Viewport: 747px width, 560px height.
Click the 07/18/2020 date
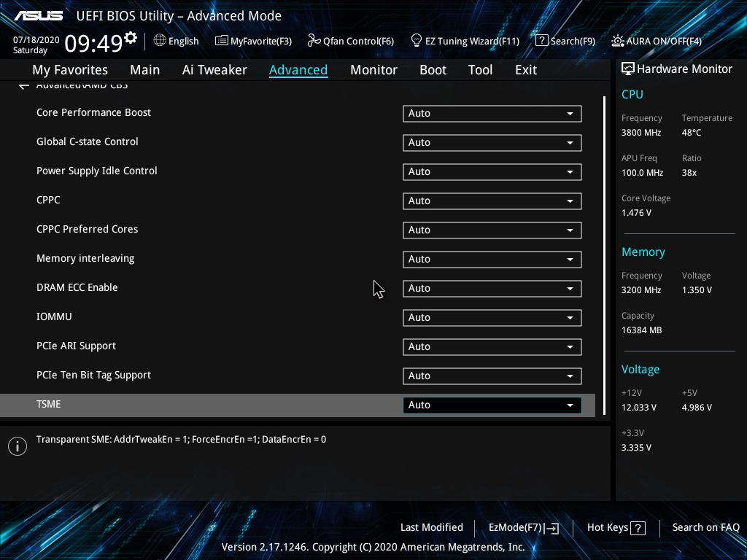(x=36, y=40)
